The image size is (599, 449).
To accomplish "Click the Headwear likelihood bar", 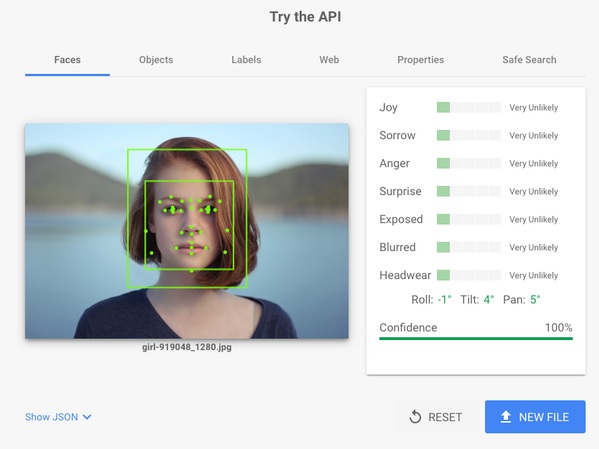I will pyautogui.click(x=468, y=275).
